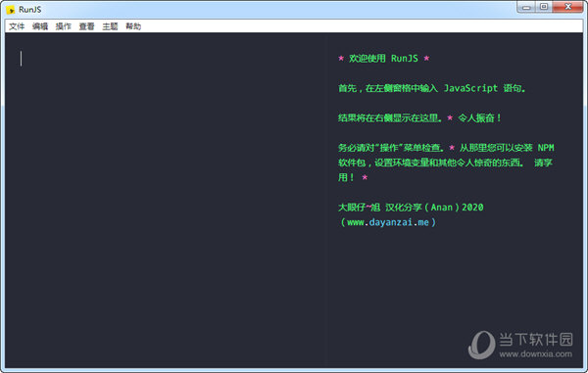Minimize the RunJS window

526,7
